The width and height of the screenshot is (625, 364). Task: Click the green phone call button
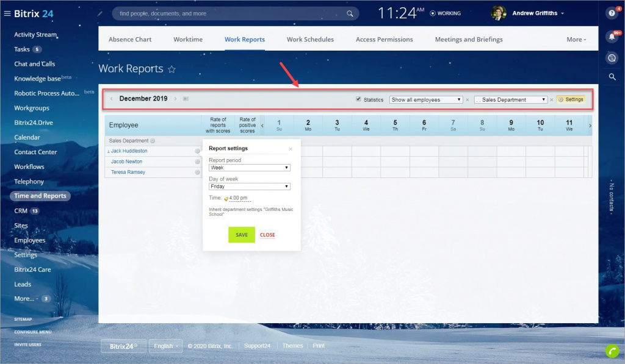[612, 351]
